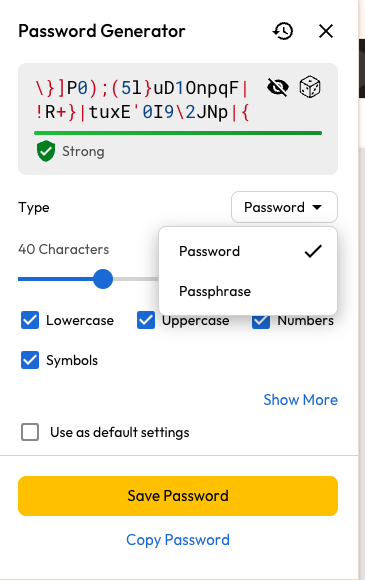Close the Password Generator panel
Screen dimensions: 365x580
point(326,31)
